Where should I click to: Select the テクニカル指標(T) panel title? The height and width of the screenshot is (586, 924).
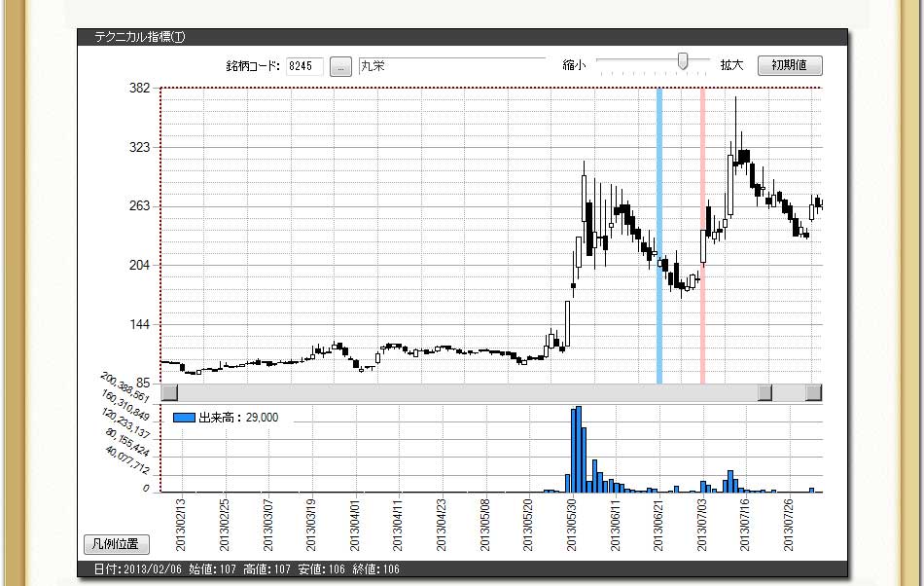pos(139,37)
